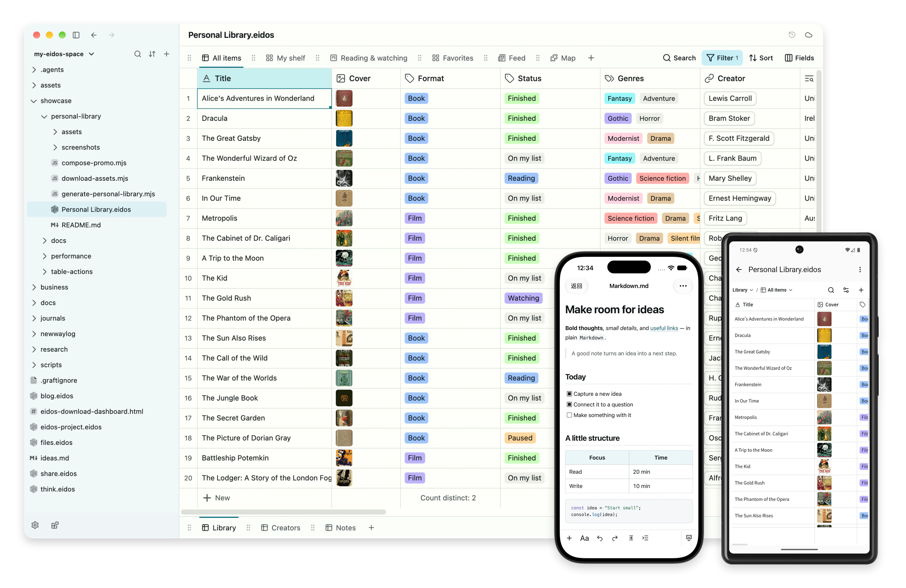Toggle the sidebar panel icon
This screenshot has height=588, width=906.
(76, 35)
